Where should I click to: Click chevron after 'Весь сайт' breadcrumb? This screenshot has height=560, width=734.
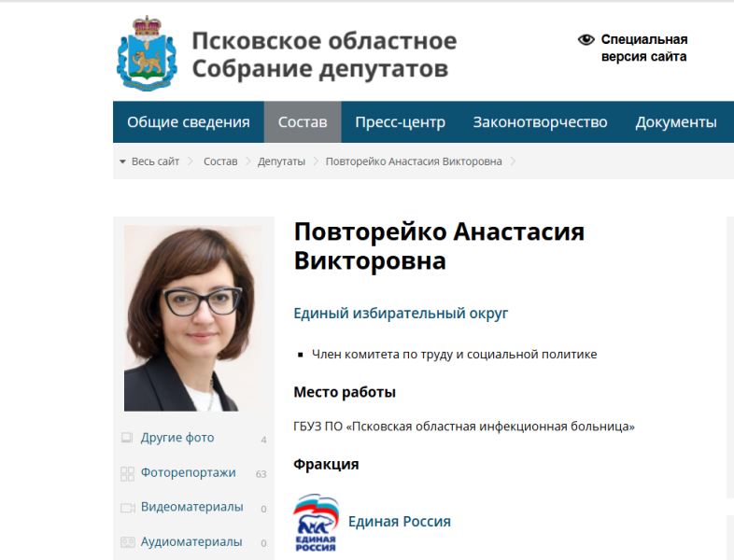pyautogui.click(x=191, y=161)
